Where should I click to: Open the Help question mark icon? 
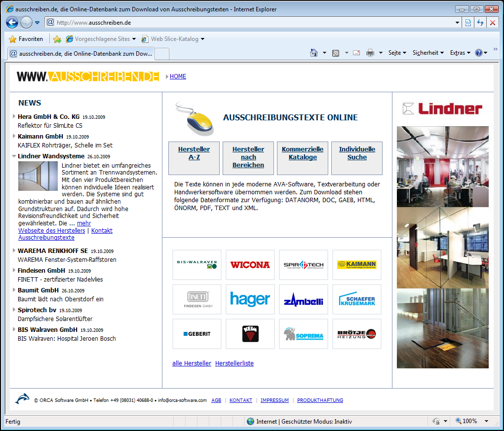point(478,53)
